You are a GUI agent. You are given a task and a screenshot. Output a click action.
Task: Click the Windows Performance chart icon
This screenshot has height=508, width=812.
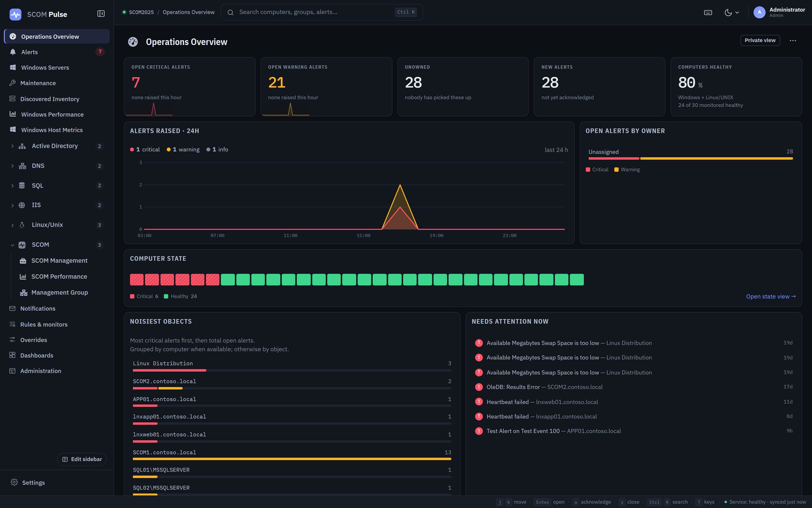pyautogui.click(x=13, y=114)
